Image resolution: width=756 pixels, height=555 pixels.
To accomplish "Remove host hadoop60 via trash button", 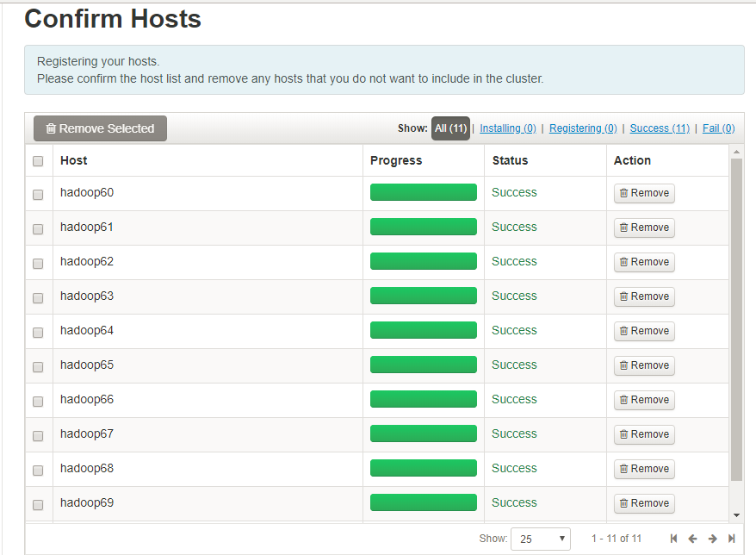I will click(x=644, y=193).
